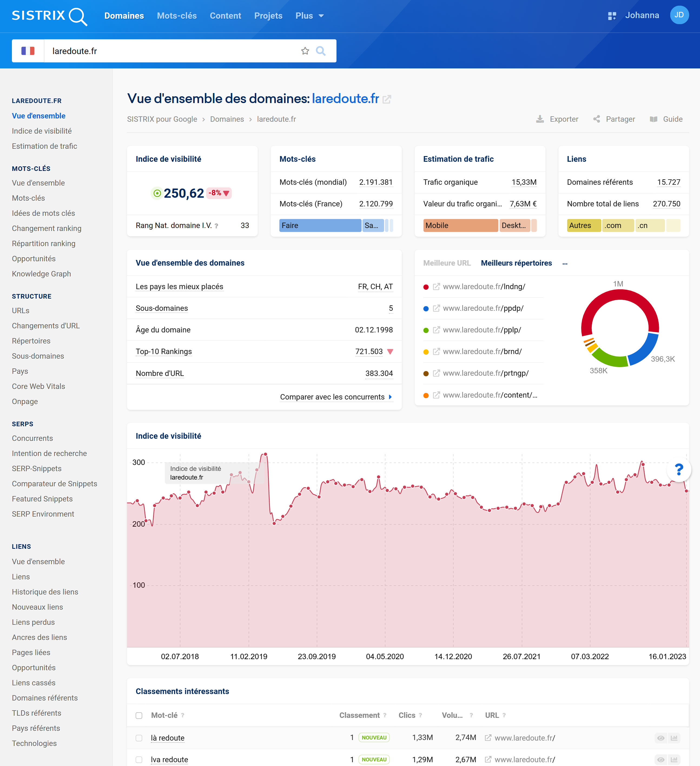
Task: Click the chart legend box 'Indice de visibilité laredoute.fr'
Action: tap(215, 473)
